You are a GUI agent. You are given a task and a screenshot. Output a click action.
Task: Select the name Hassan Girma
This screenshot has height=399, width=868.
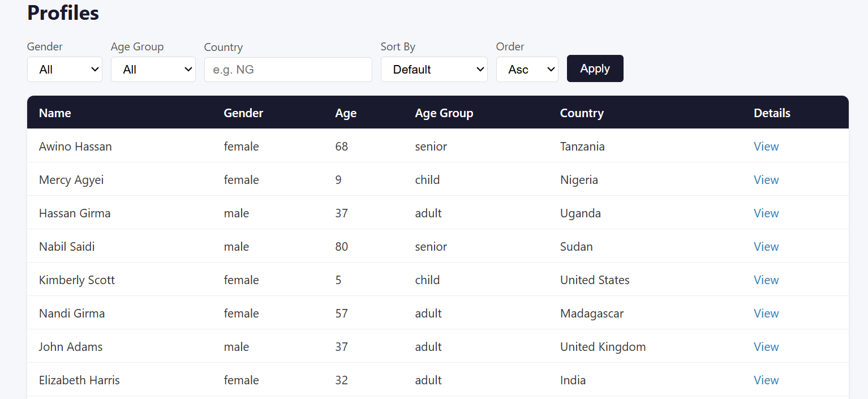click(75, 213)
